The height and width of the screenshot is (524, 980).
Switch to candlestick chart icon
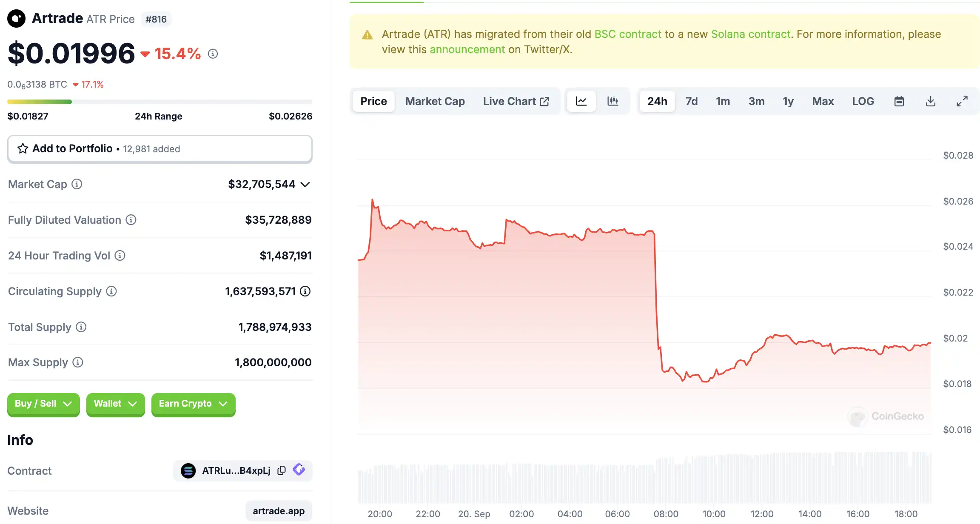tap(612, 101)
